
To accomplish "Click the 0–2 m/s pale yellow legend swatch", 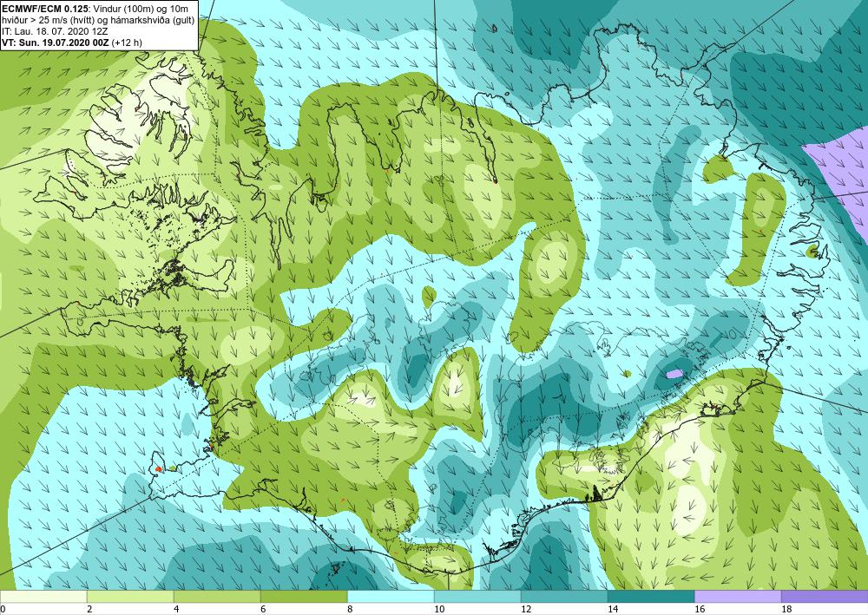I will tap(43, 596).
